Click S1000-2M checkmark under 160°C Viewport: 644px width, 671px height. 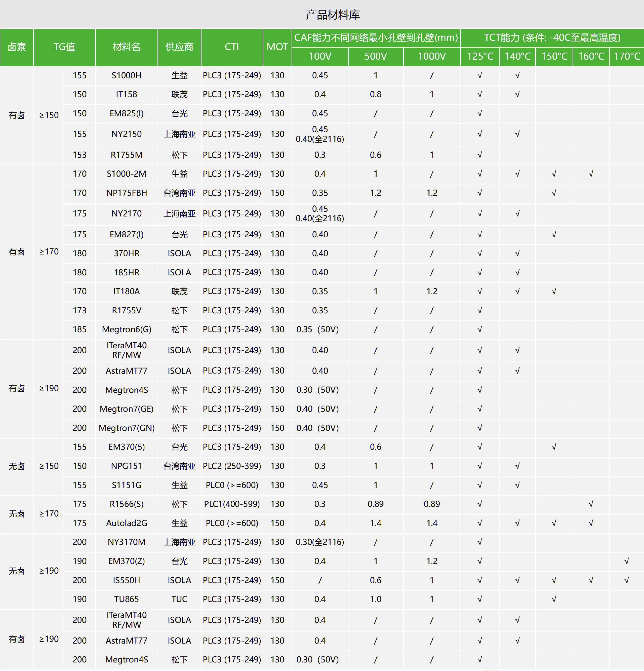pos(591,174)
